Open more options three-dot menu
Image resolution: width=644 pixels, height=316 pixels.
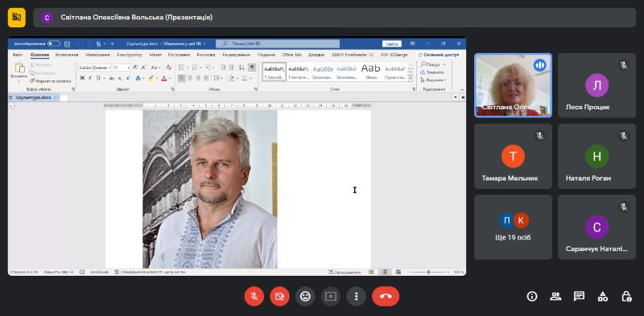tap(356, 297)
